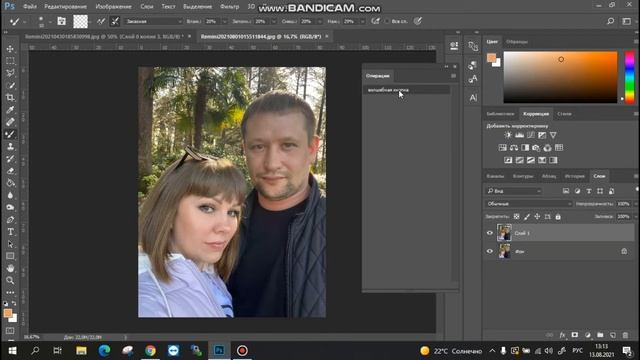This screenshot has height=360, width=640.
Task: Create a new layer icon
Action: [x=613, y=335]
